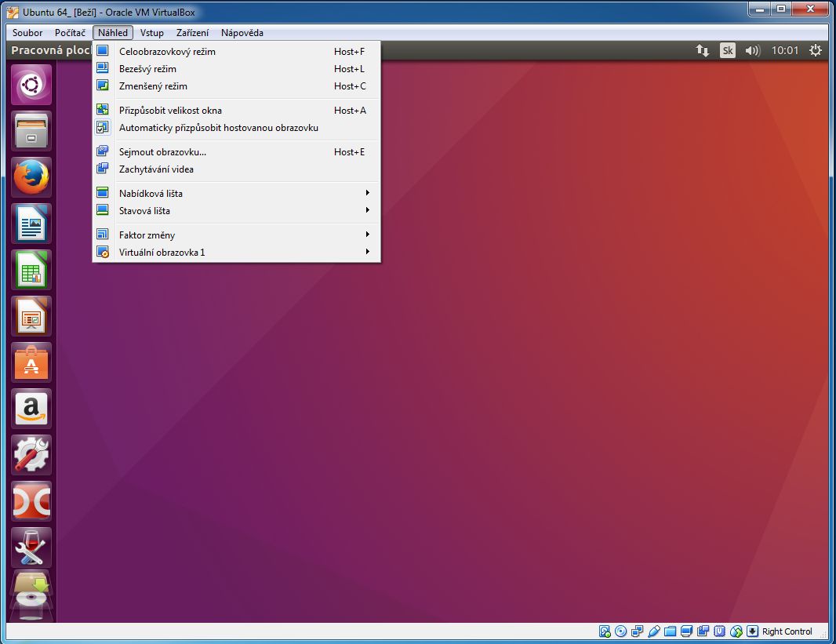836x644 pixels.
Task: Open the Nápověda help menu
Action: pyautogui.click(x=242, y=32)
